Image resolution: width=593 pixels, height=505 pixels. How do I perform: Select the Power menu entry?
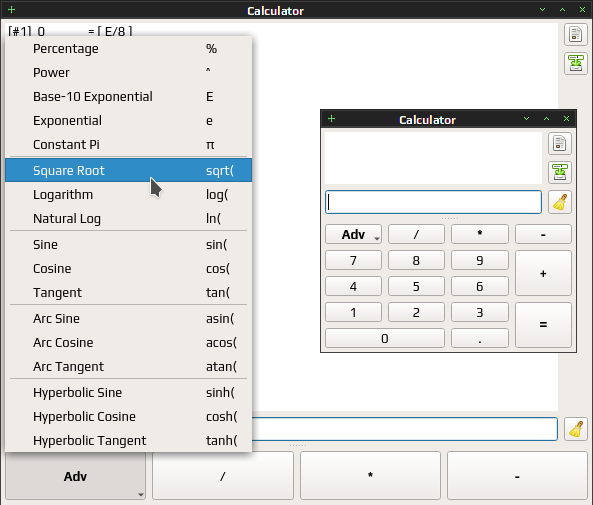pyautogui.click(x=128, y=73)
